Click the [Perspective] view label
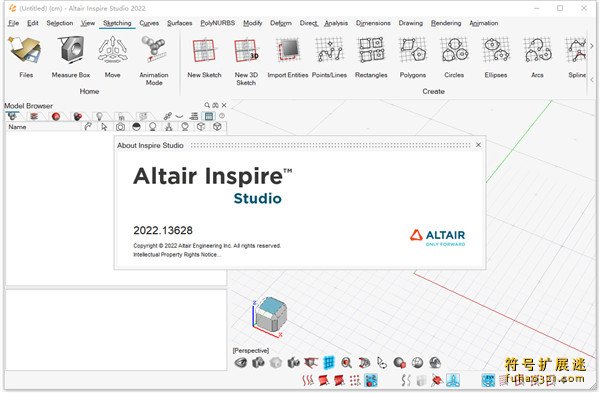Viewport: 600px width, 393px height. pos(251,351)
